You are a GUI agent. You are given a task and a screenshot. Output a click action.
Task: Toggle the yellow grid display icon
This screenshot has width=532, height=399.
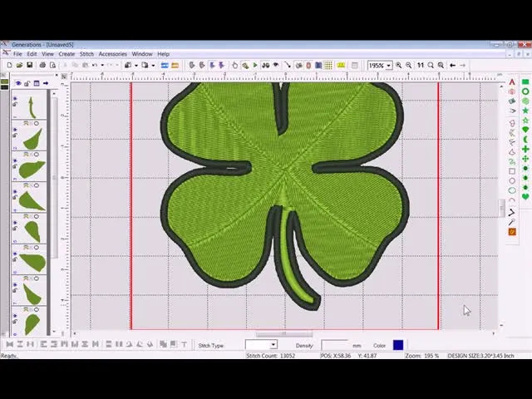328,65
